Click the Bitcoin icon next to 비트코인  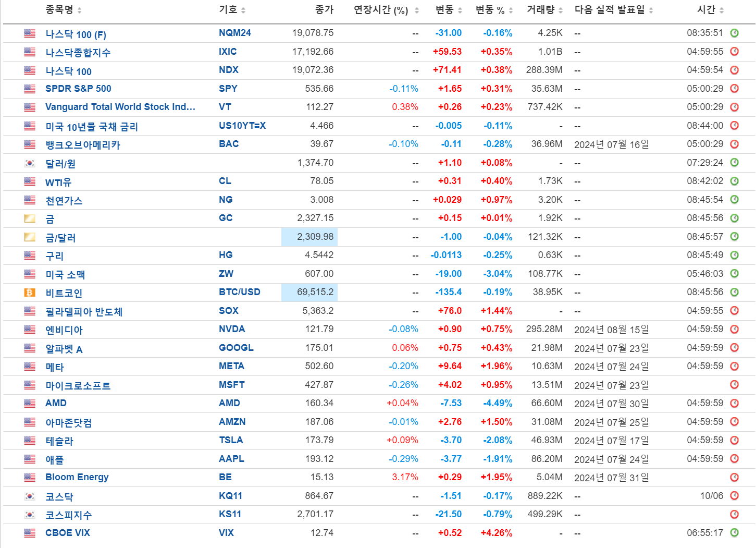30,293
